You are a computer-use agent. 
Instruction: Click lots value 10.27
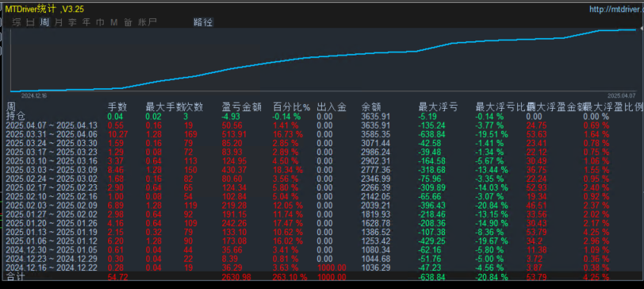(118, 134)
